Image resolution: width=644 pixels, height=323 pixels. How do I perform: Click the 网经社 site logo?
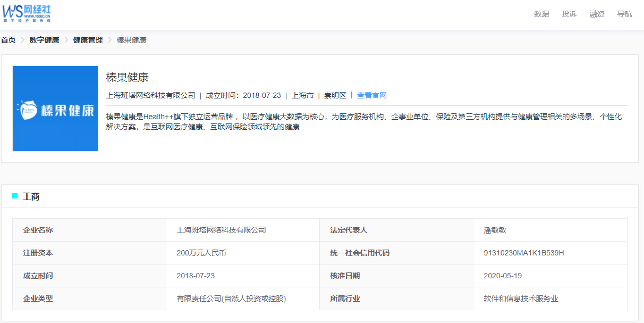[28, 14]
